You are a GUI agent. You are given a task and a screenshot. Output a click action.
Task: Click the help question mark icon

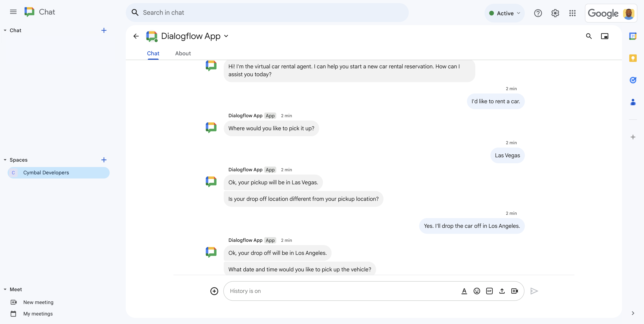(x=538, y=13)
